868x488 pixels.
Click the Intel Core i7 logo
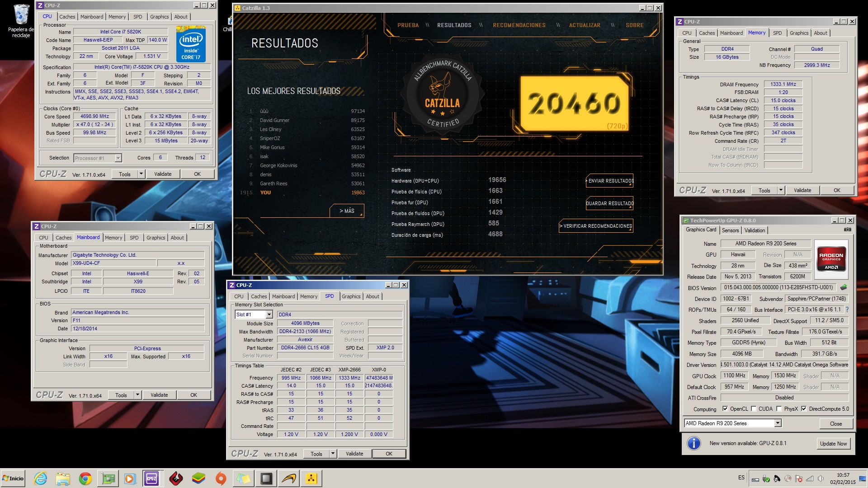(x=191, y=44)
